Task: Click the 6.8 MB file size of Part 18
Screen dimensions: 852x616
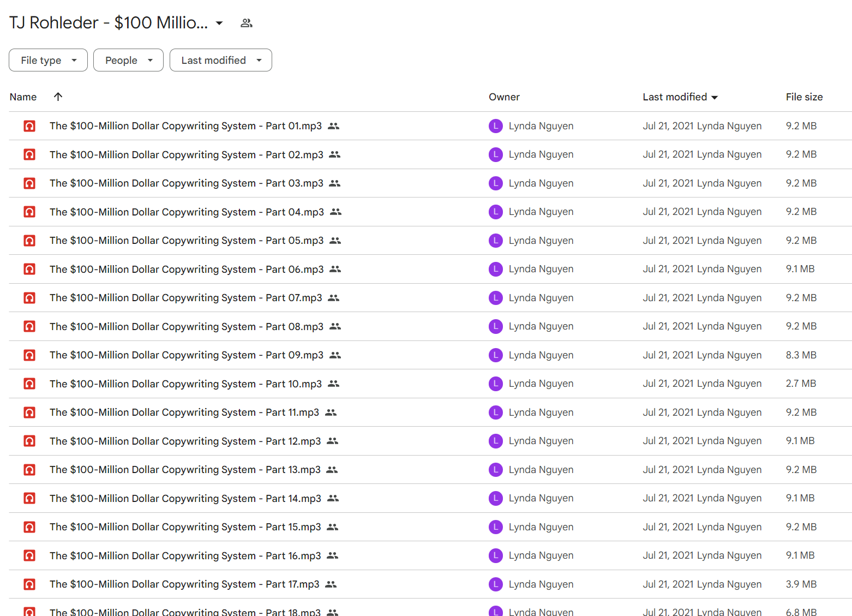Action: tap(801, 612)
